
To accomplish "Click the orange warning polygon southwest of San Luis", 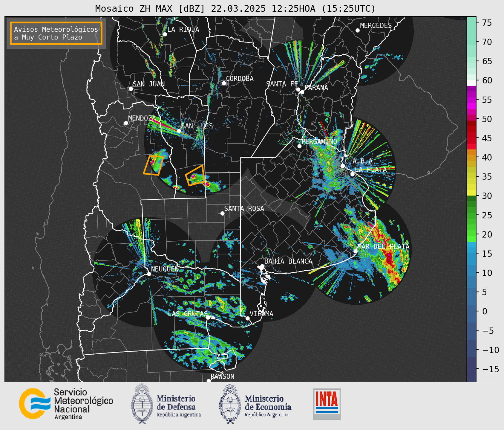I will click(x=153, y=165).
